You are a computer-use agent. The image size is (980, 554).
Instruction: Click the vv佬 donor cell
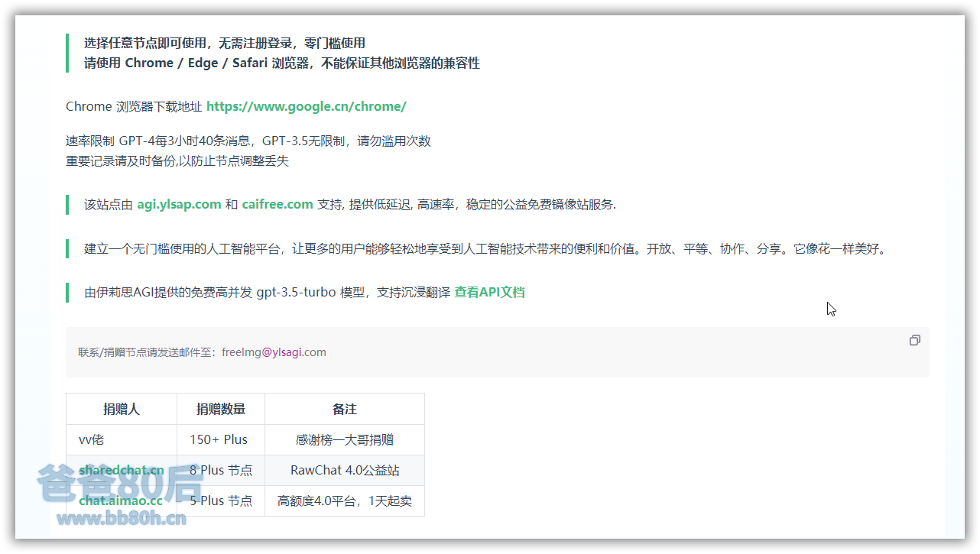[122, 439]
